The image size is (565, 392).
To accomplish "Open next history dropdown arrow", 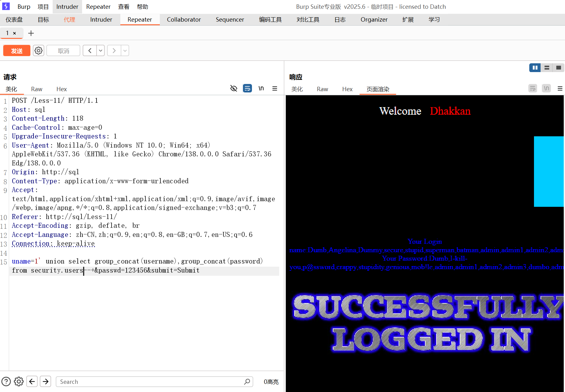I will point(125,50).
